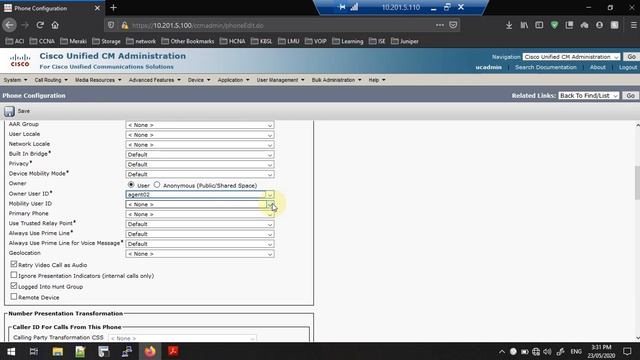Open the red PDF reader taskbar app
This screenshot has width=640, height=360.
tap(173, 351)
